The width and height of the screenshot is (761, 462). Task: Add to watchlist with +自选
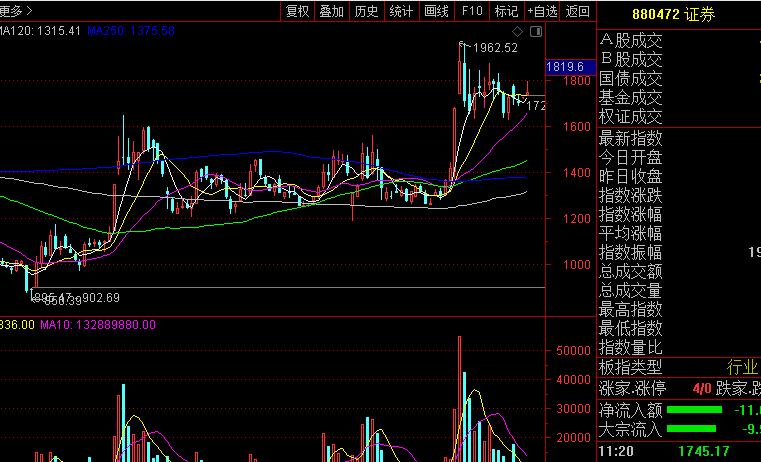coord(542,11)
